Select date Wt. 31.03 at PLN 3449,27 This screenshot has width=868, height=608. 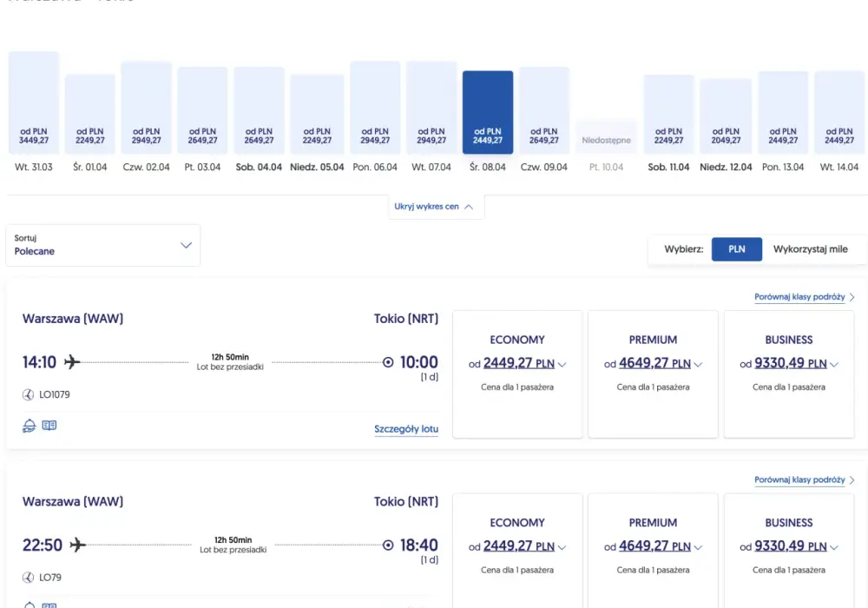point(34,102)
